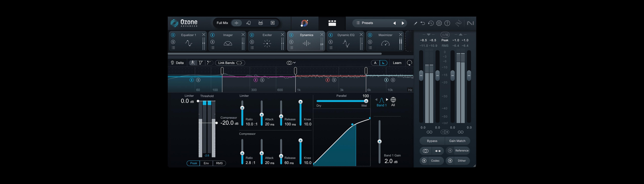644x184 pixels.
Task: Switch to the next band arrow
Action: tap(387, 100)
